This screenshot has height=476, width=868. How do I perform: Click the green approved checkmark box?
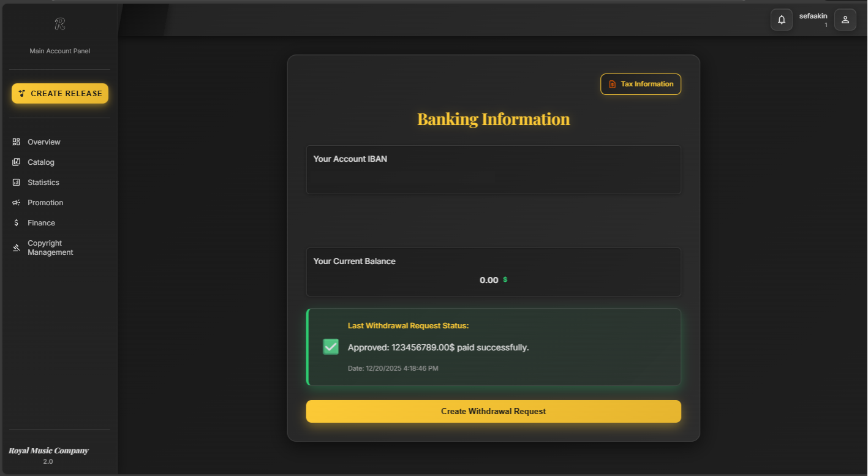[331, 347]
